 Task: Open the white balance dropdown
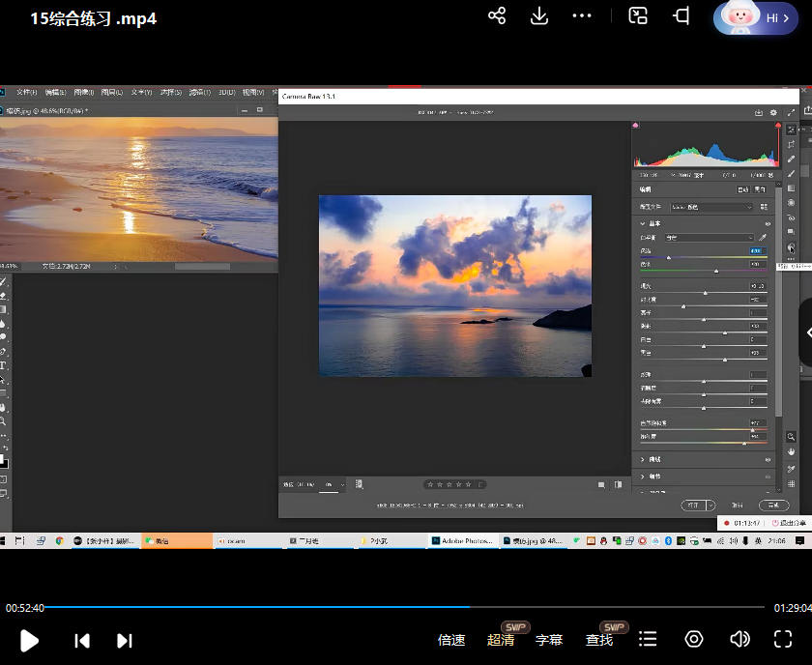pyautogui.click(x=710, y=237)
